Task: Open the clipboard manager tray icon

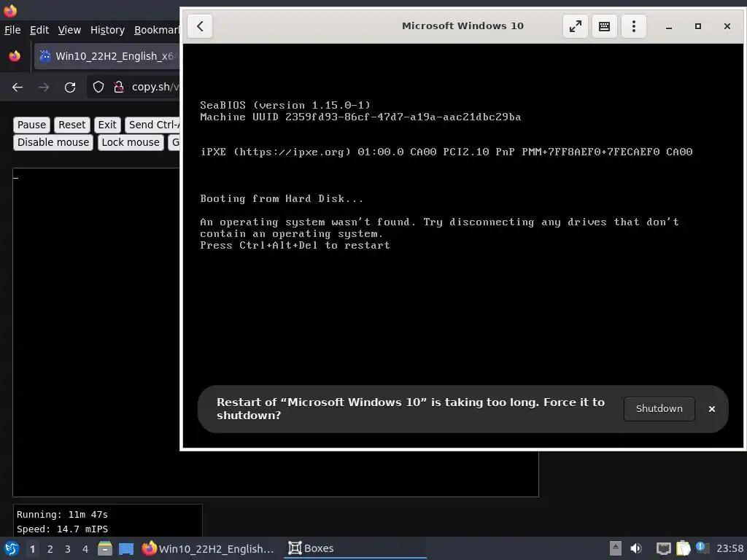Action: pyautogui.click(x=683, y=548)
